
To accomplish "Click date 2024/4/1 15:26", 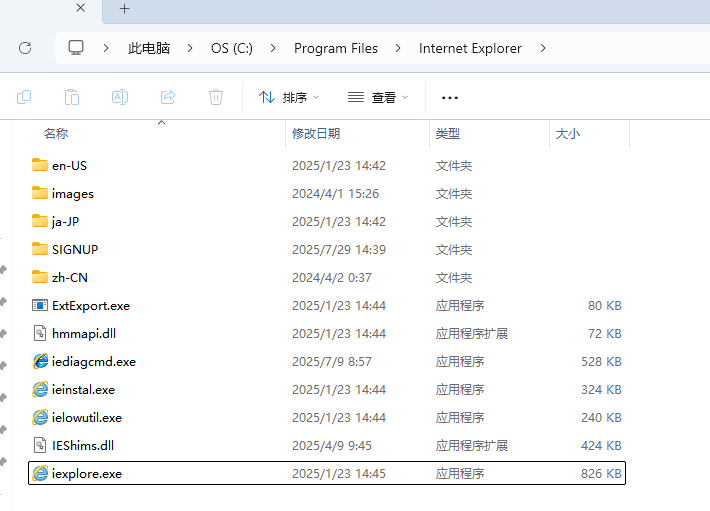I will (336, 194).
